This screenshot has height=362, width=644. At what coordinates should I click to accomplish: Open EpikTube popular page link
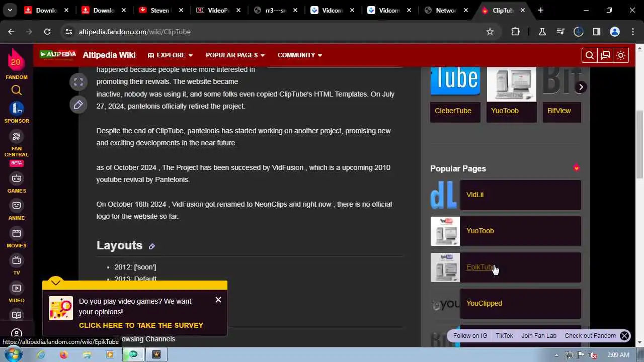480,267
